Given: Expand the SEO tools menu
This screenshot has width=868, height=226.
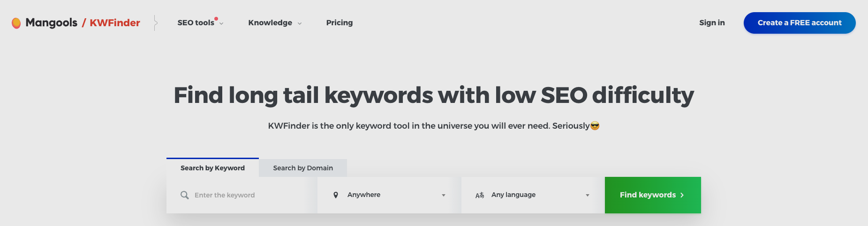Looking at the screenshot, I should [200, 22].
